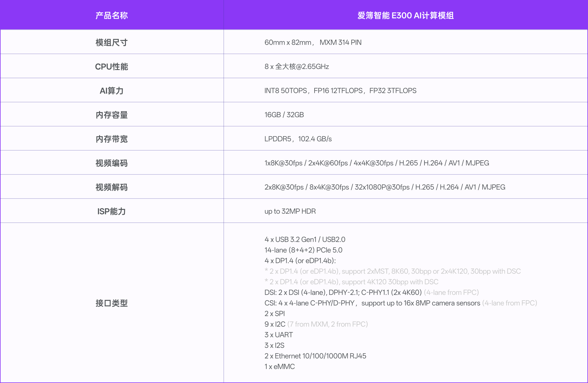Click the DSI: 2 x DSI (4-lane) line
Viewport: 588px width, 383px height.
click(x=371, y=292)
